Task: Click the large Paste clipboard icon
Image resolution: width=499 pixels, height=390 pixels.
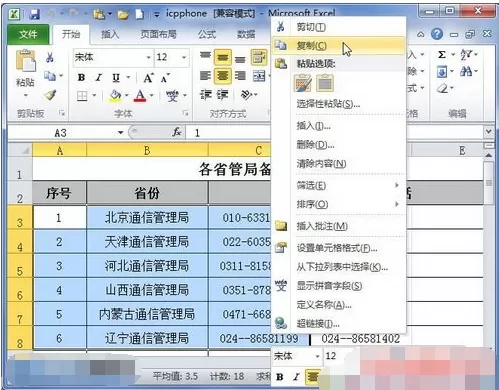Action: tap(25, 61)
